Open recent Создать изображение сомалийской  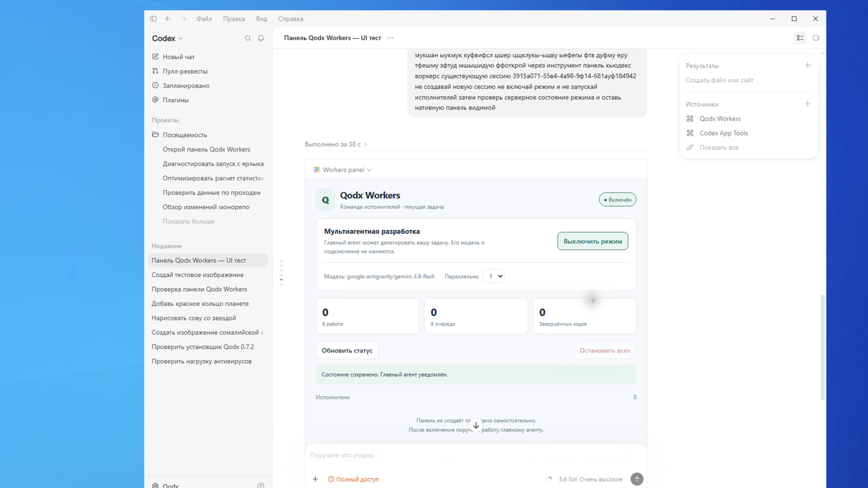click(208, 333)
